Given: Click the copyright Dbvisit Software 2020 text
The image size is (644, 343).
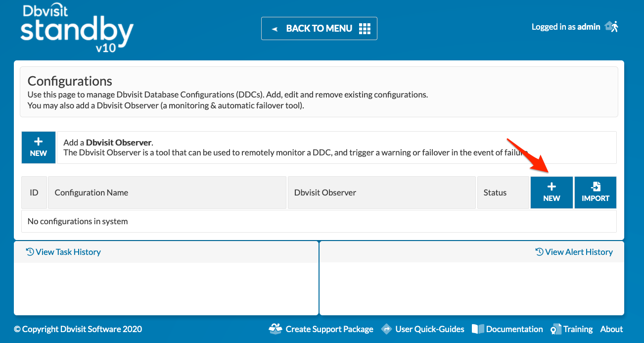Looking at the screenshot, I should click(x=78, y=329).
